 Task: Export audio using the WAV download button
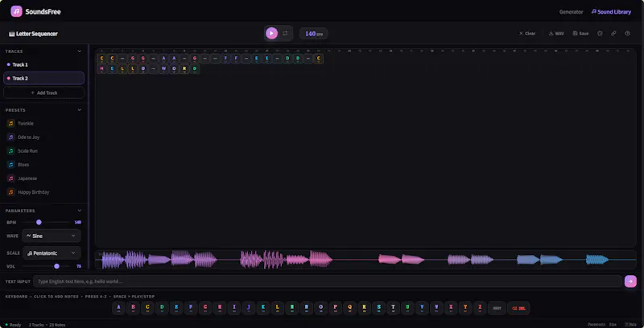(556, 34)
